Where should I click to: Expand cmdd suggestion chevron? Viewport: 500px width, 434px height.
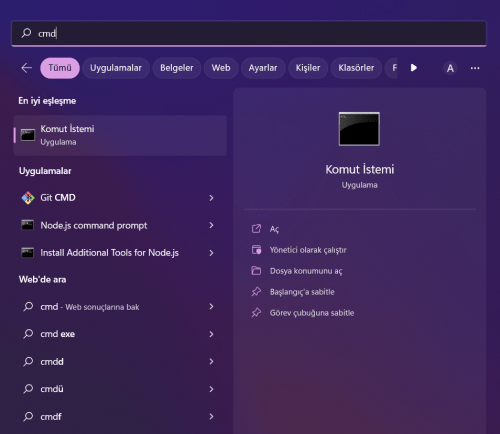(x=211, y=361)
